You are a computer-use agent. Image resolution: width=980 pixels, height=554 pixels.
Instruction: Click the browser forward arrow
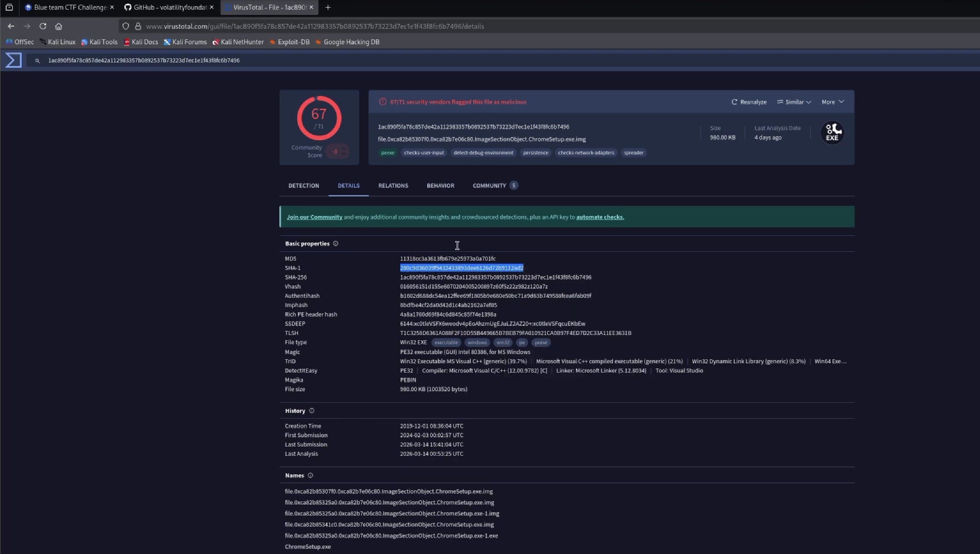tap(27, 27)
